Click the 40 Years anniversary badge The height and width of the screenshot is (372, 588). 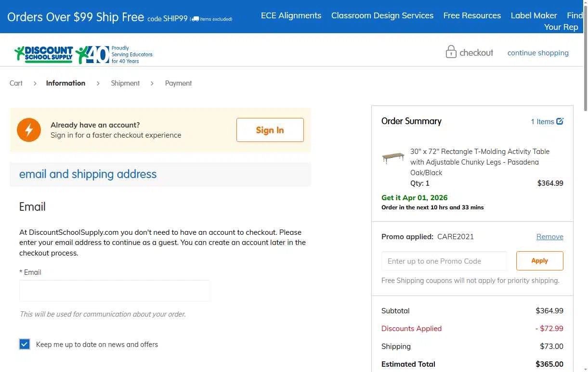point(94,54)
